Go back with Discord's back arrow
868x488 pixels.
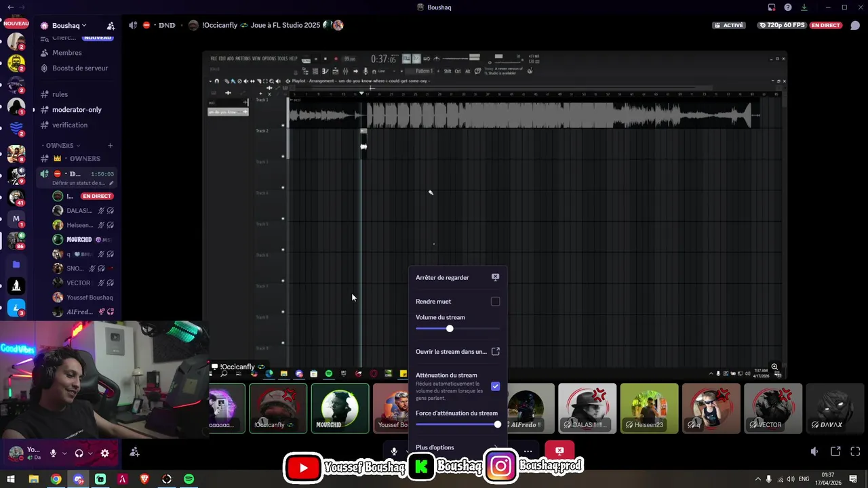tap(10, 7)
